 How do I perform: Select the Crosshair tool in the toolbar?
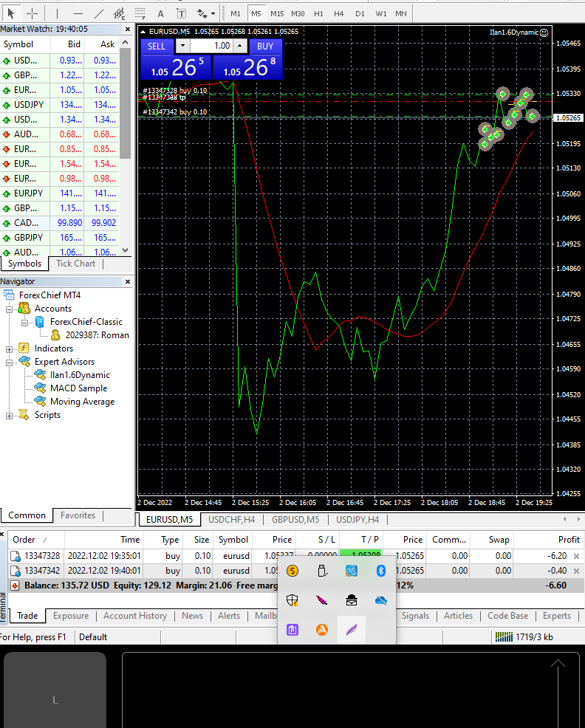coord(32,13)
